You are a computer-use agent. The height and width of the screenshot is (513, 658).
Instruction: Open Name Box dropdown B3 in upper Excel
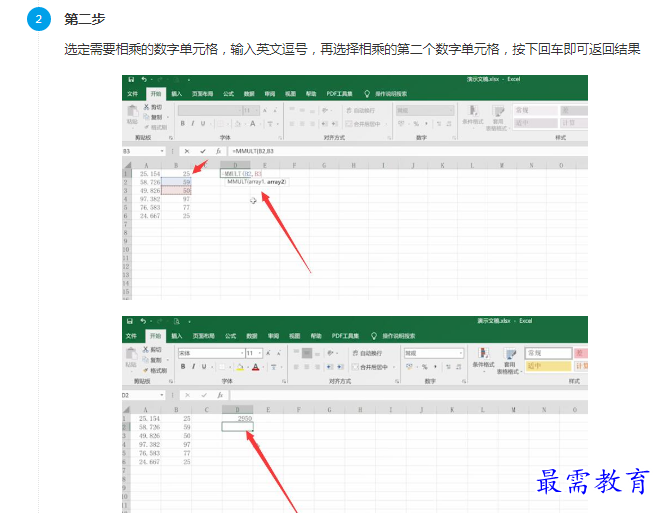coord(162,151)
